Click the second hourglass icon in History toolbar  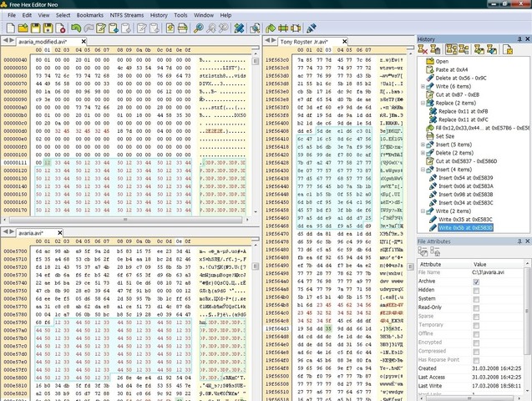[435, 49]
